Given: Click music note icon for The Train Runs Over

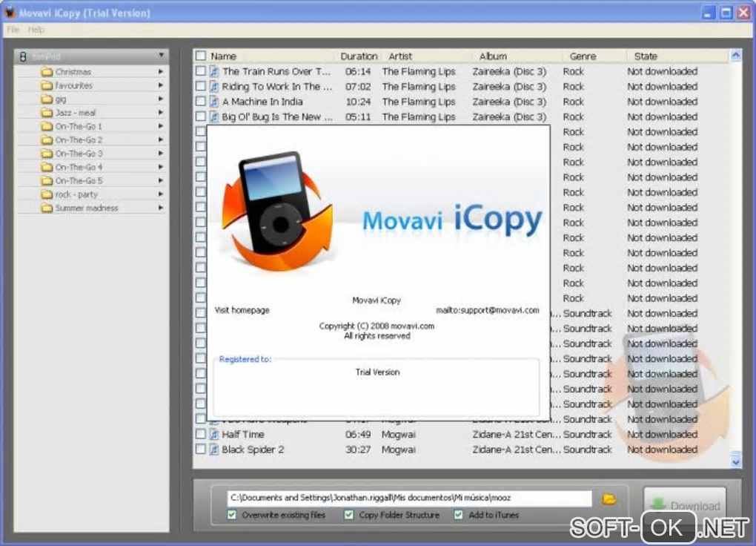Looking at the screenshot, I should click(214, 71).
